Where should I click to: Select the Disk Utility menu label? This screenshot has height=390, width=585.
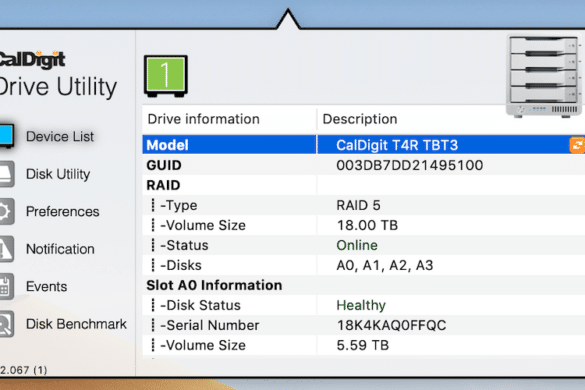[x=58, y=174]
